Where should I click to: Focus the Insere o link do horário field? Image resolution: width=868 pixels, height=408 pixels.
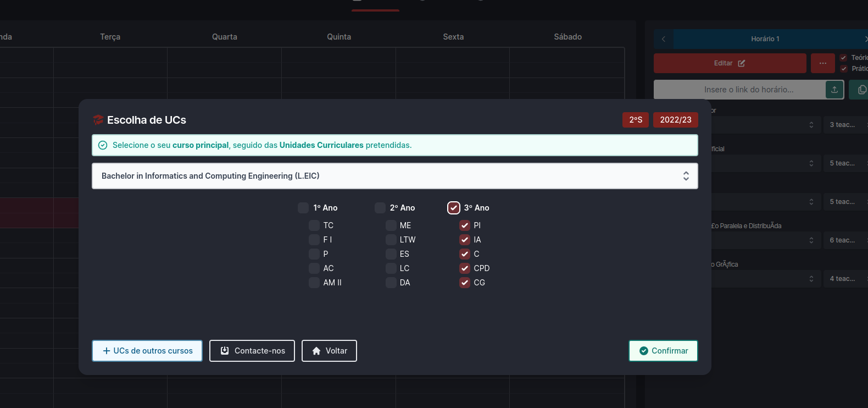click(x=740, y=90)
